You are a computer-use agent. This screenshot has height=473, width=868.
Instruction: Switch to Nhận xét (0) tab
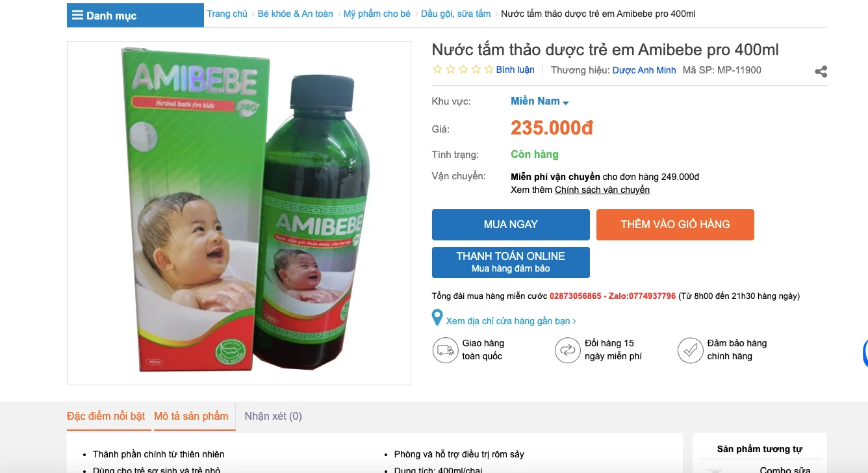click(273, 416)
